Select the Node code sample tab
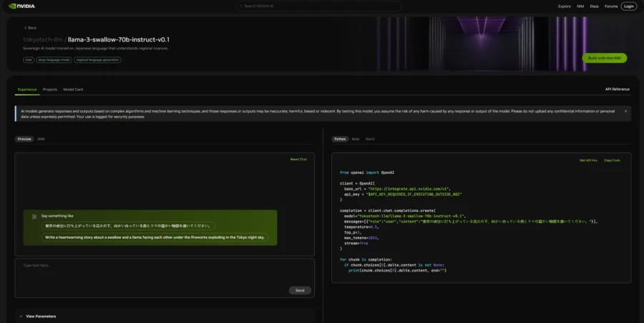Viewport: 644px width, 323px height. [356, 139]
